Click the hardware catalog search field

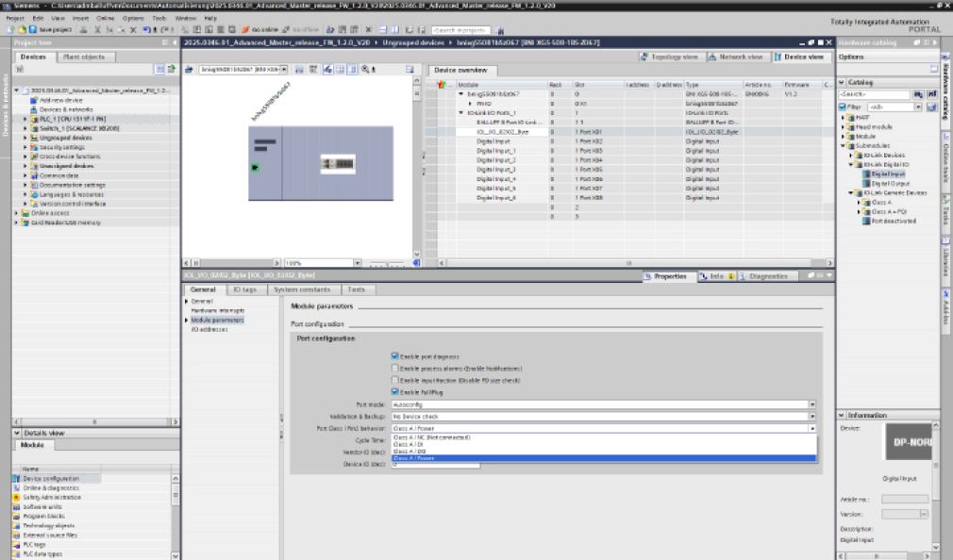[x=874, y=94]
